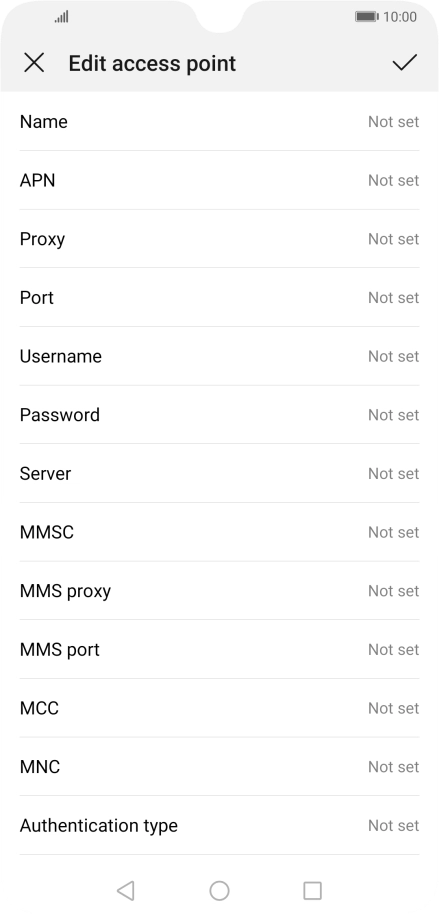Open the Name field
Viewport: 439px width, 914px height.
point(219,121)
